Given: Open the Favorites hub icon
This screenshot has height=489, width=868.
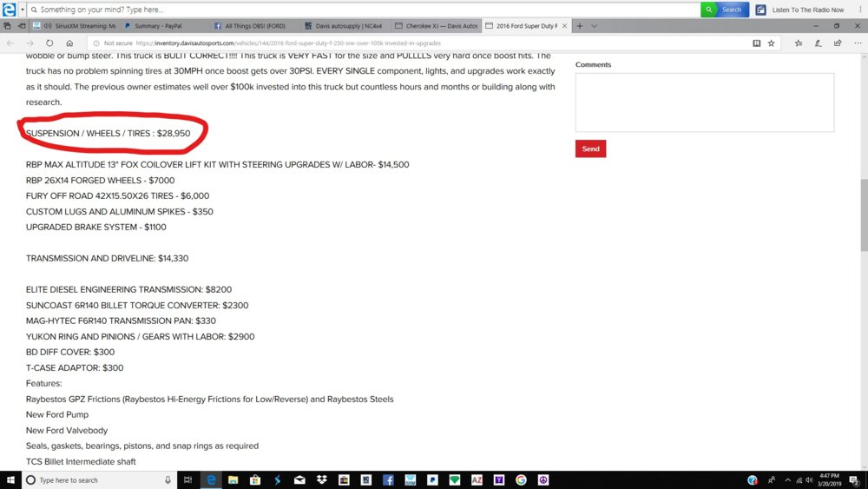Looking at the screenshot, I should click(x=799, y=43).
